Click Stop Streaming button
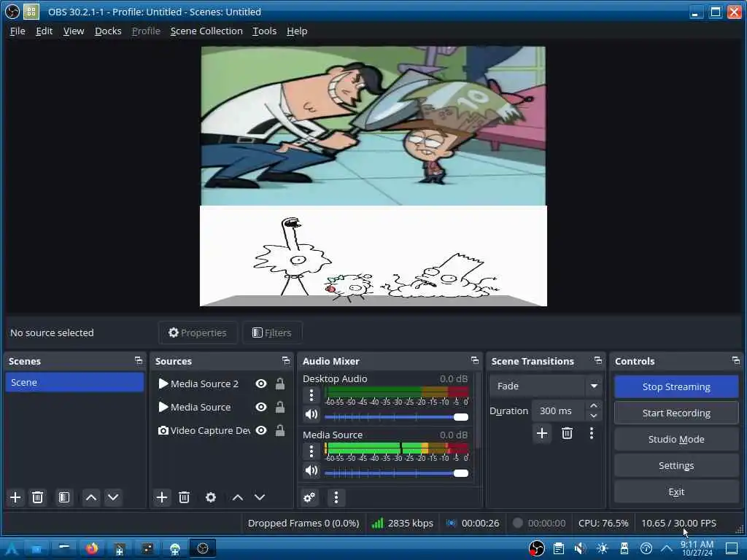The height and width of the screenshot is (560, 747). tap(676, 386)
